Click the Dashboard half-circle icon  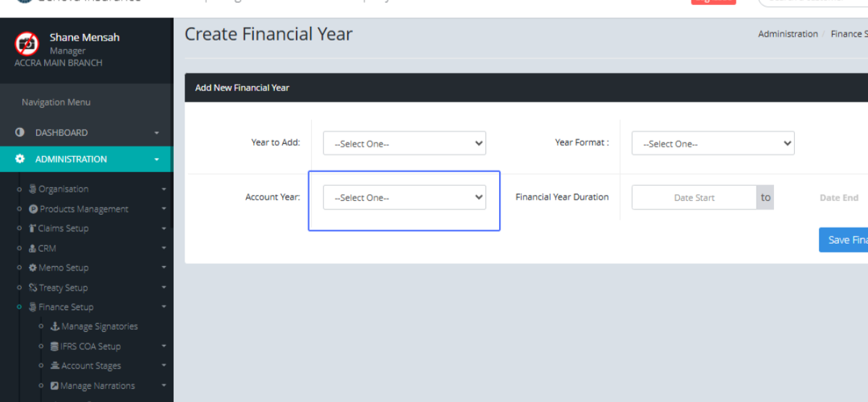coord(20,133)
